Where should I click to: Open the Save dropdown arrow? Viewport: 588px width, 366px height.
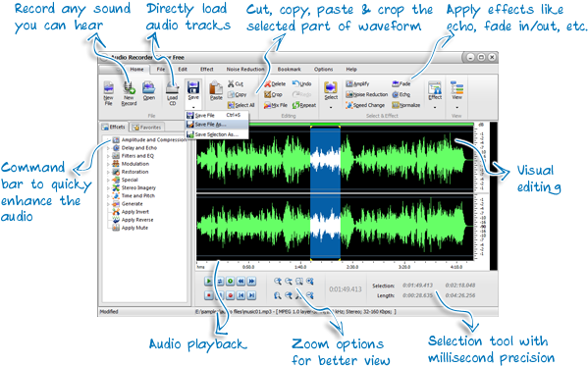(x=193, y=107)
